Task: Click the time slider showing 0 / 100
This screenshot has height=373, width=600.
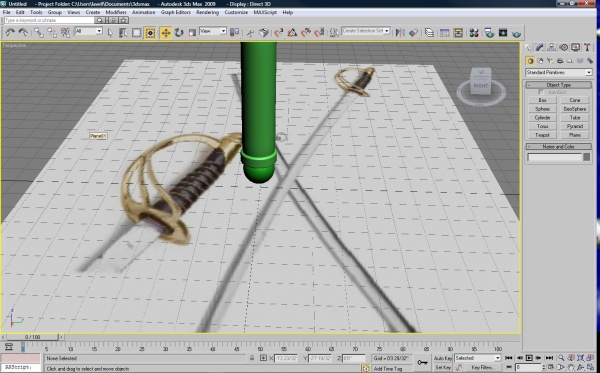Action: coord(33,337)
